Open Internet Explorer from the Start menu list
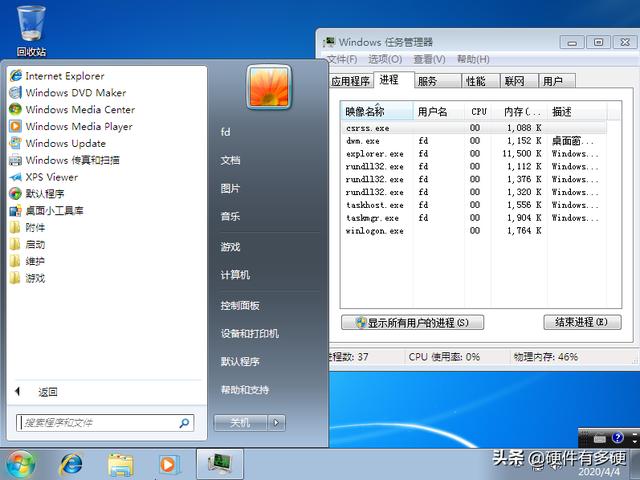Screen dimensions: 640x480 [57, 76]
